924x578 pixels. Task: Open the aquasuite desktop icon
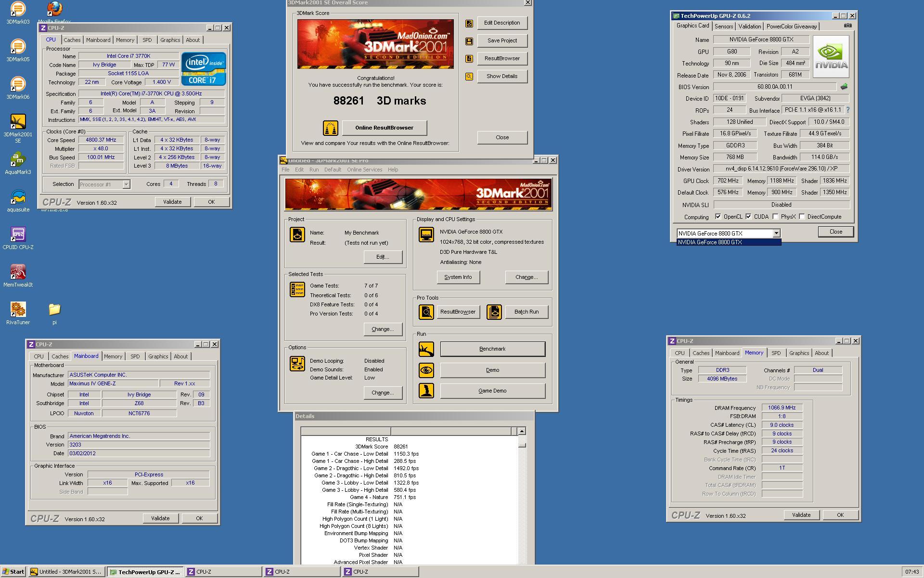tap(18, 201)
